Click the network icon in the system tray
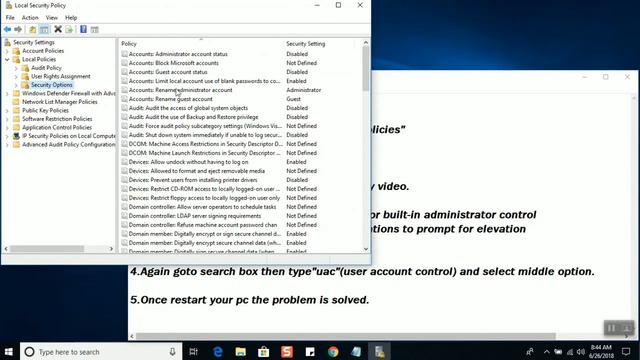 pos(570,352)
